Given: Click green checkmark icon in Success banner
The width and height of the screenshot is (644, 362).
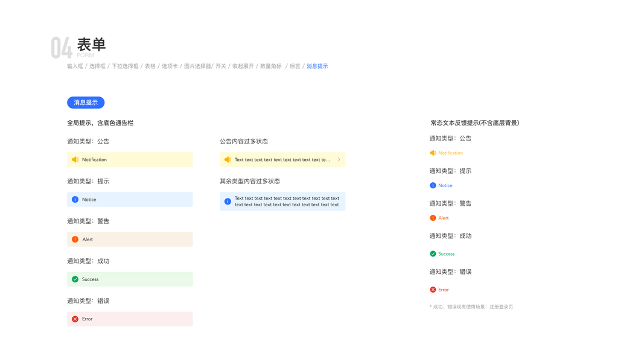Looking at the screenshot, I should coord(75,279).
